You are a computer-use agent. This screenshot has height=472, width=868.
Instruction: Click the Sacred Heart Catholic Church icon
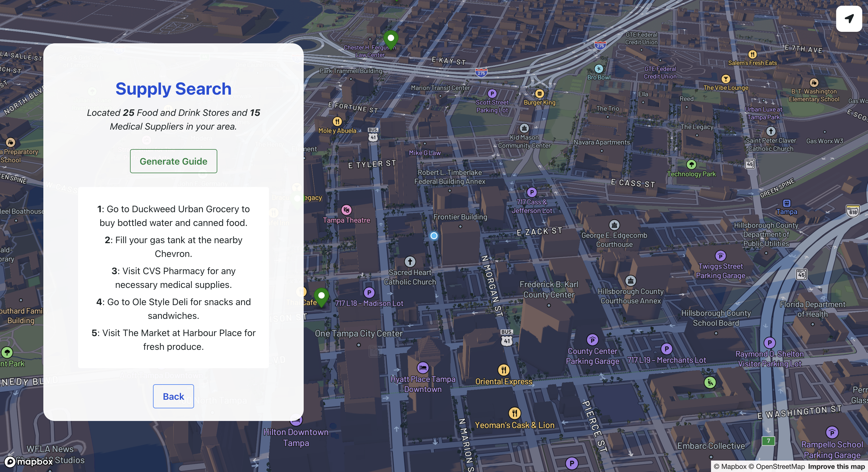(410, 262)
